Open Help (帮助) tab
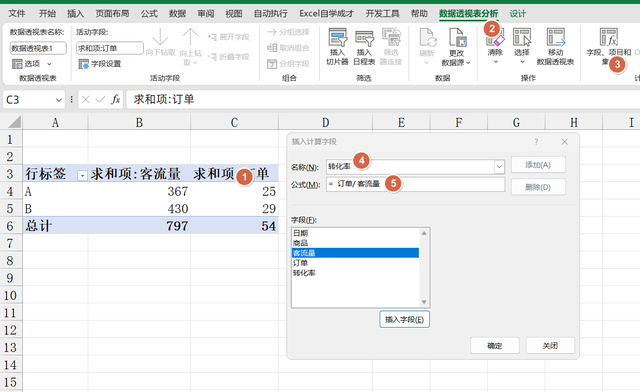 (x=419, y=13)
